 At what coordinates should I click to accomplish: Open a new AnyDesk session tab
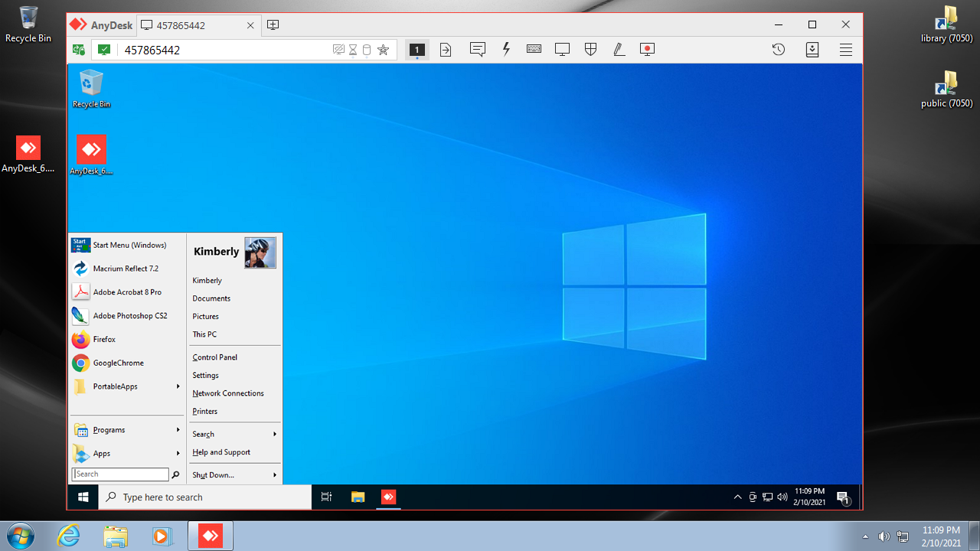click(x=273, y=25)
